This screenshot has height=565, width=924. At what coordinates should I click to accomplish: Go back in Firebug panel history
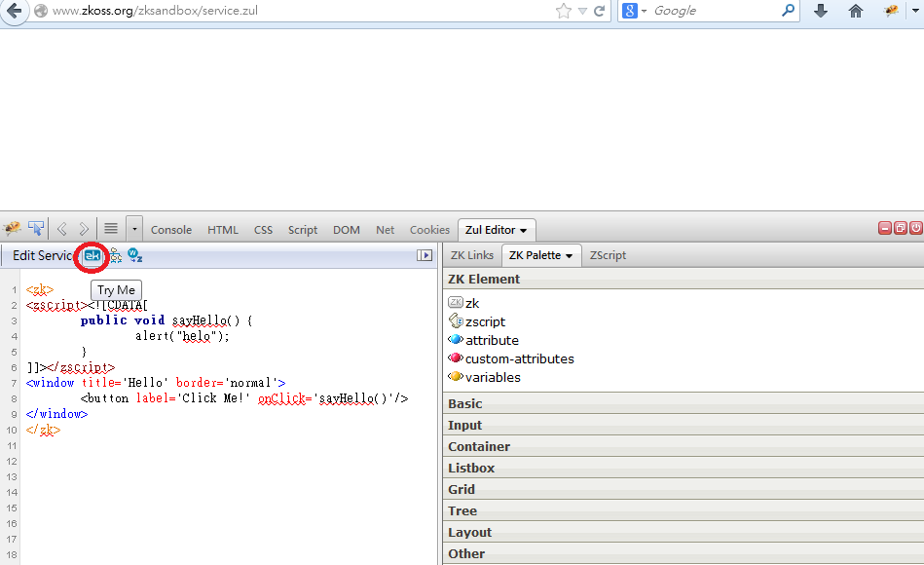[x=62, y=229]
